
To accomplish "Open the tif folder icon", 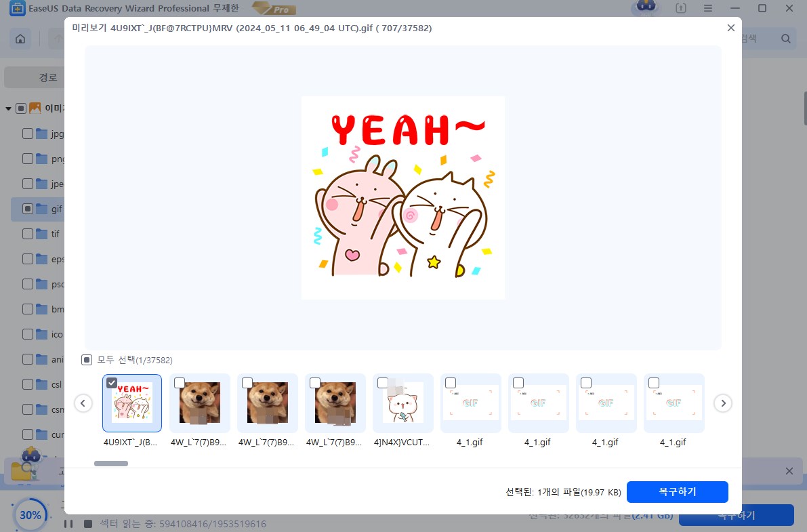I will coord(42,234).
